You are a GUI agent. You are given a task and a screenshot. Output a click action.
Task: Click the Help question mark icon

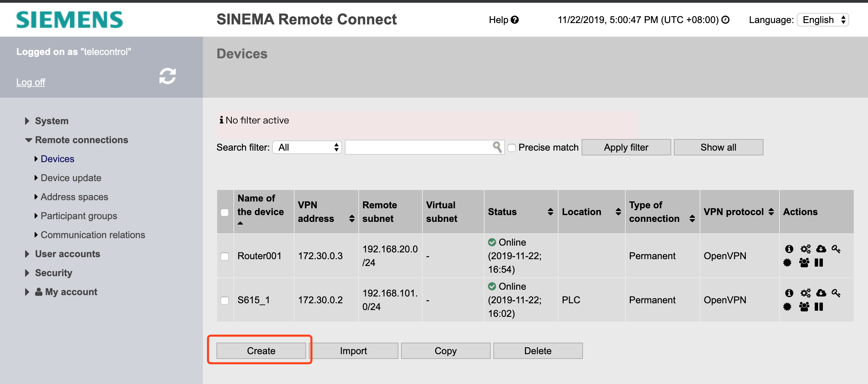pos(515,20)
